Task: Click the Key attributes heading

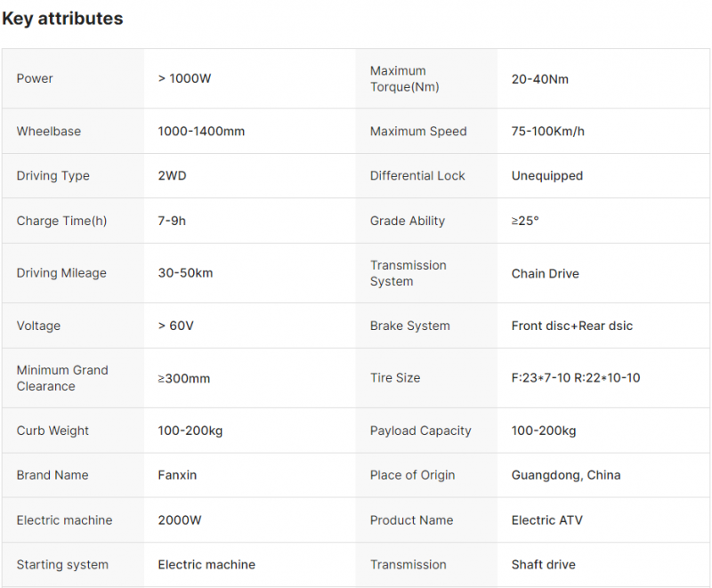Action: (x=62, y=19)
